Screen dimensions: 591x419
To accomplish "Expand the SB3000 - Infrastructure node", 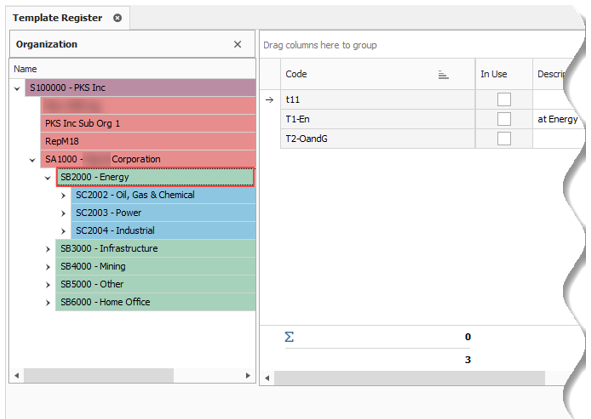I will [x=47, y=249].
